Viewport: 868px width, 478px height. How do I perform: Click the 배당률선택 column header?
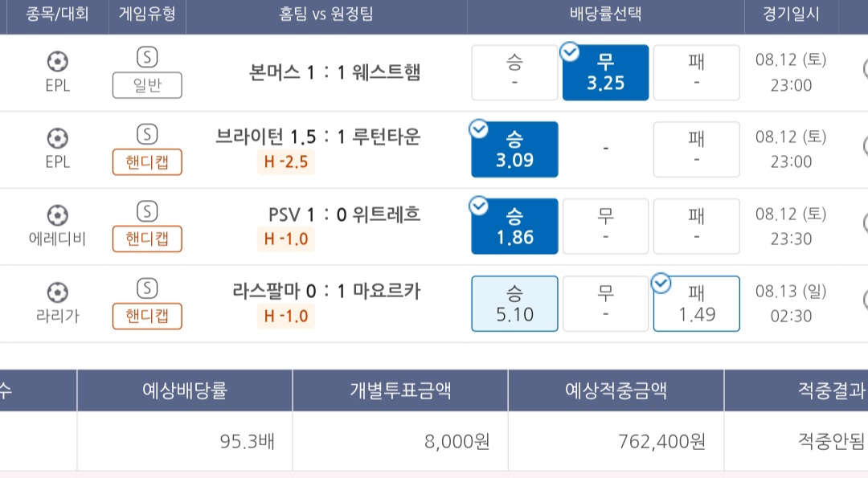606,14
